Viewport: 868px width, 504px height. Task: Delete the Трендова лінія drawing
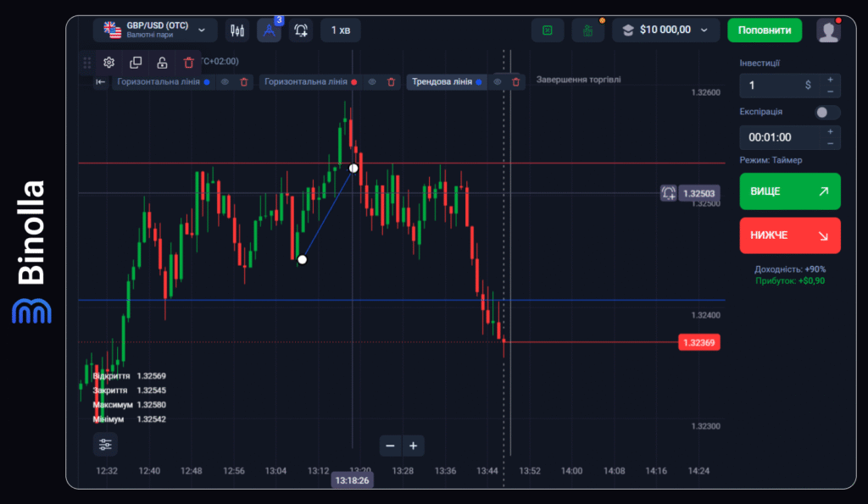pos(517,82)
